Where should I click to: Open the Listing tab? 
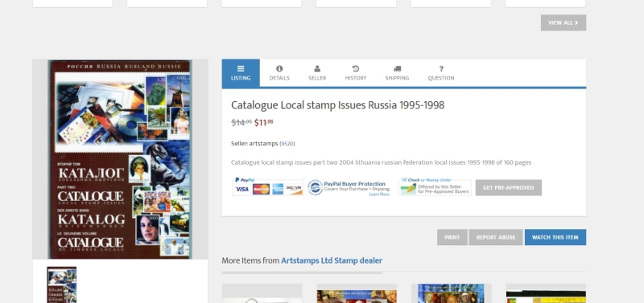point(241,73)
